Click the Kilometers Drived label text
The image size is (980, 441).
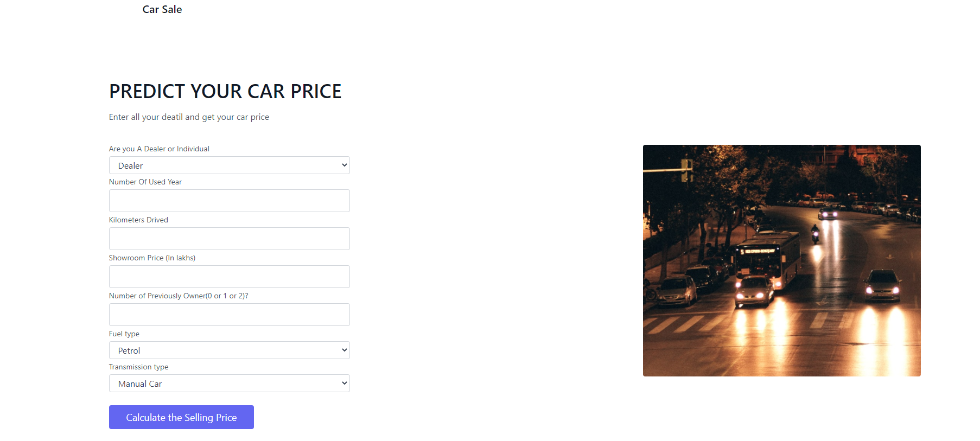138,220
